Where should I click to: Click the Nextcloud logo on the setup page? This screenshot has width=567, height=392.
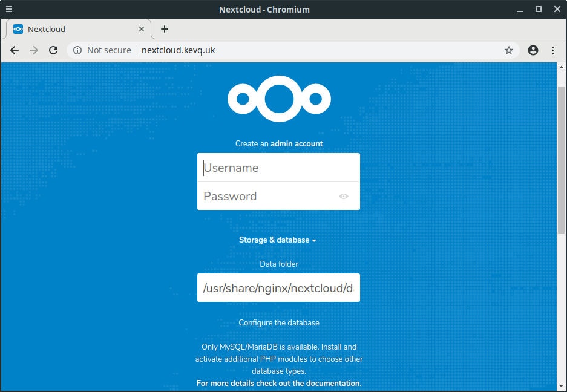pos(278,98)
